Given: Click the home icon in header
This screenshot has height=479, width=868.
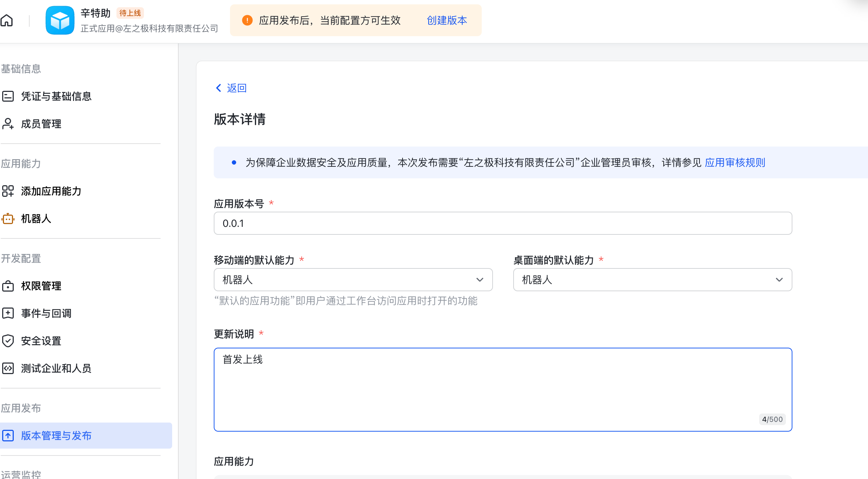Looking at the screenshot, I should click(7, 20).
